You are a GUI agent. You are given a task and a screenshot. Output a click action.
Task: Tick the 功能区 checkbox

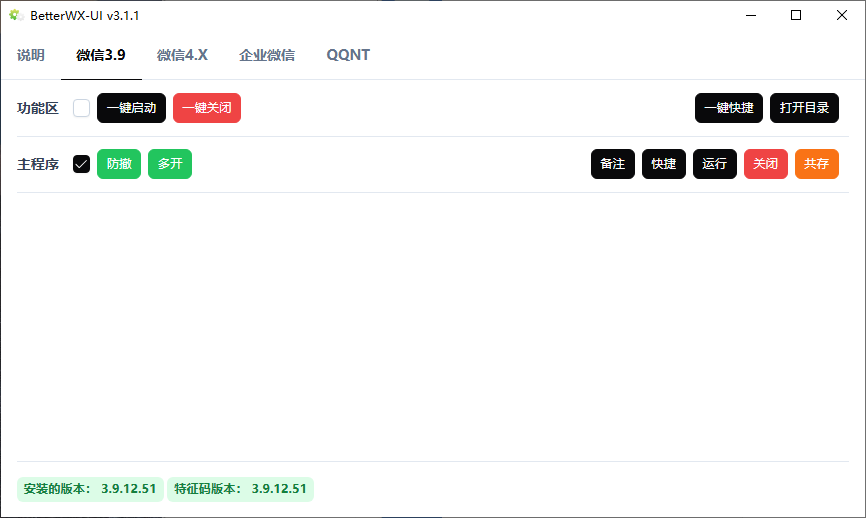click(x=81, y=108)
